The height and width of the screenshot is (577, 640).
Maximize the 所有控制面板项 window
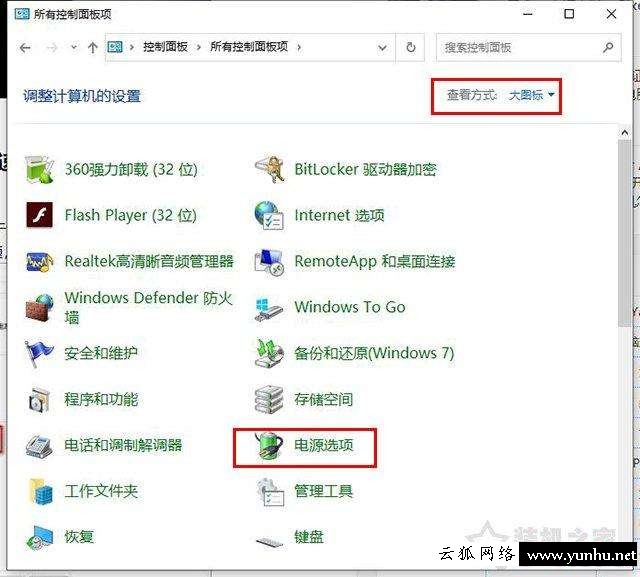569,14
